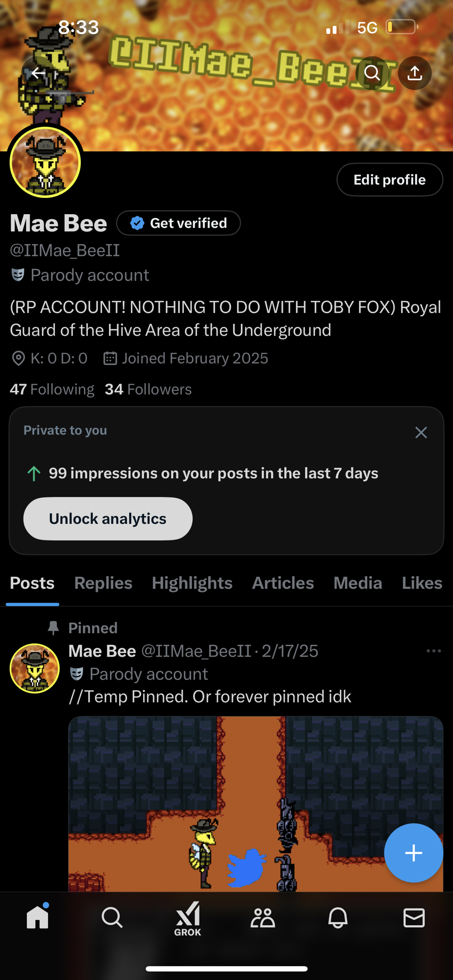Tap the back arrow icon
The image size is (453, 980).
click(38, 73)
